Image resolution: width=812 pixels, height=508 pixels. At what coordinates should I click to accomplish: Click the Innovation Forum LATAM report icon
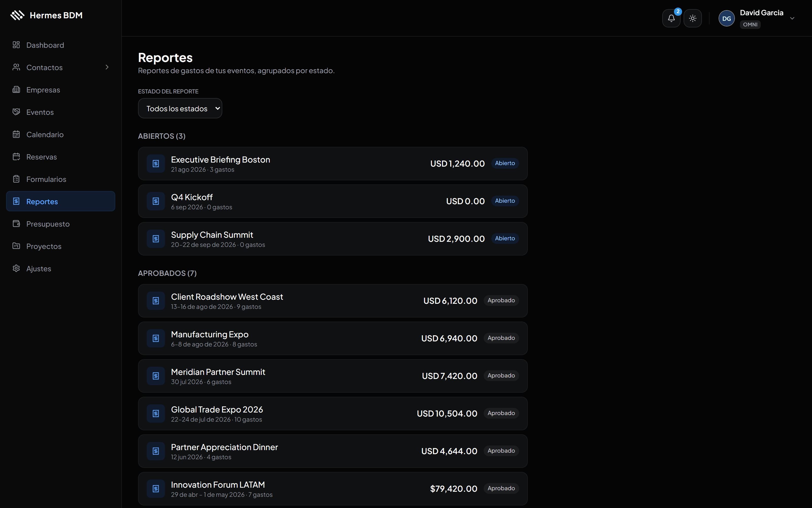[x=156, y=489]
